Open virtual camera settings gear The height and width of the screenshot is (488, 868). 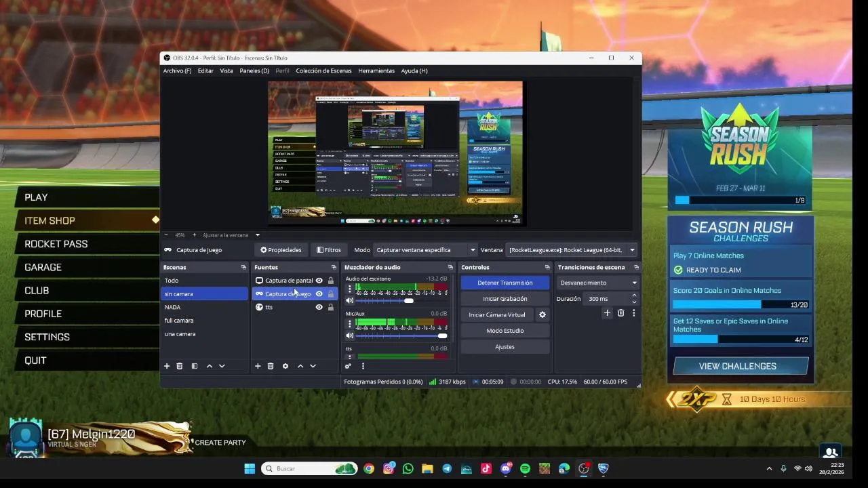click(x=542, y=314)
